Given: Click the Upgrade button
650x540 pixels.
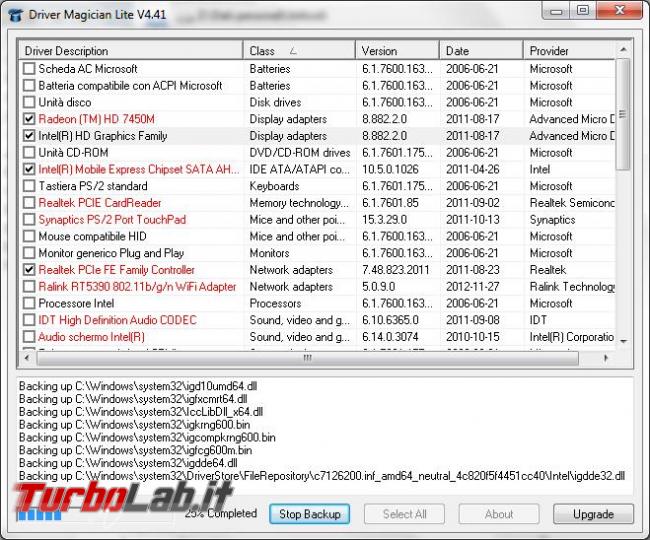Looking at the screenshot, I should click(593, 514).
